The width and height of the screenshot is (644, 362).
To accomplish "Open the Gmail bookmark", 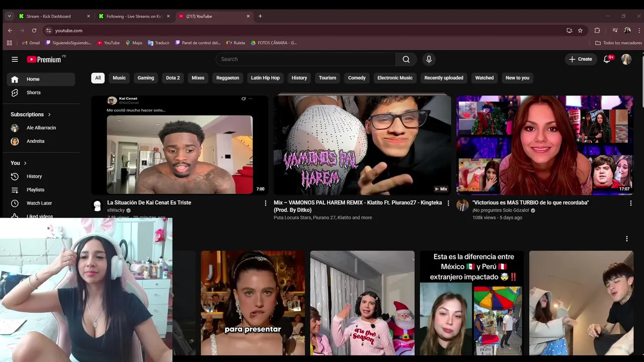I will 31,43.
